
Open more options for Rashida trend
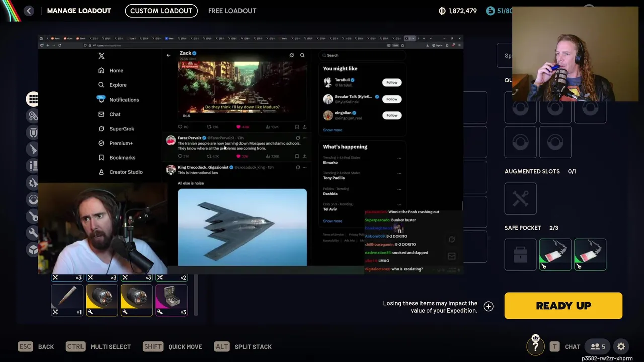[x=399, y=189]
